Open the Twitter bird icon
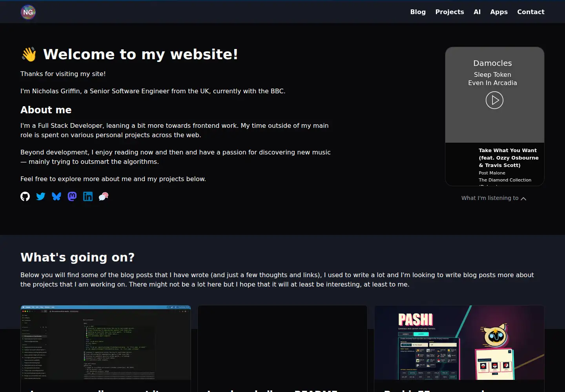The width and height of the screenshot is (565, 392). [x=41, y=196]
